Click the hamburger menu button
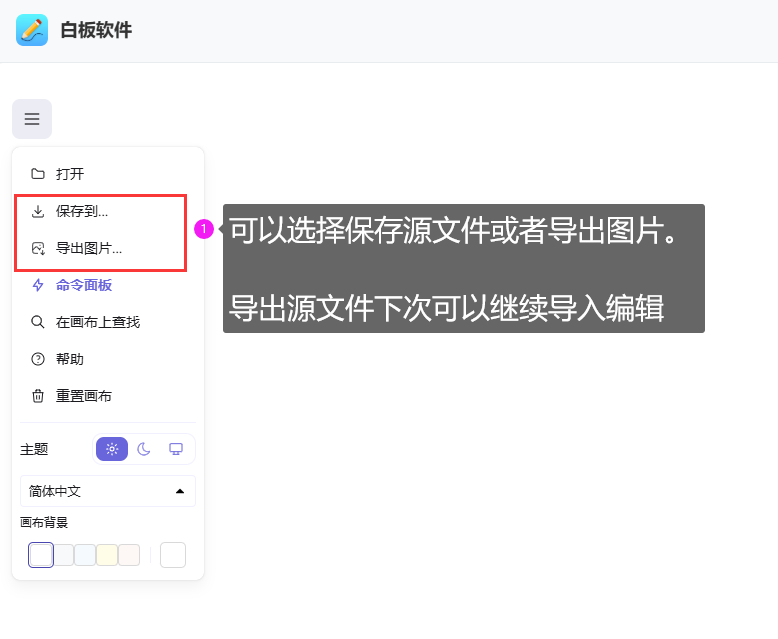 pos(32,119)
